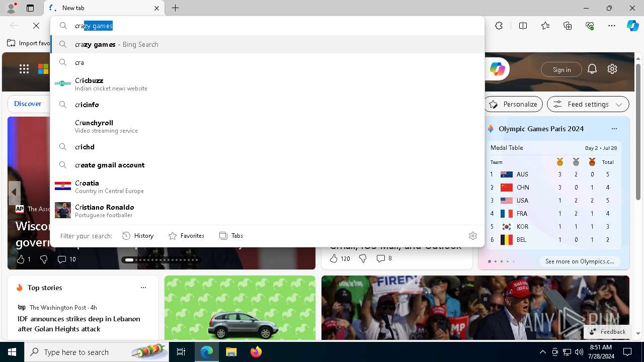Open Browser essentials icon
This screenshot has height=362, width=644.
590,26
